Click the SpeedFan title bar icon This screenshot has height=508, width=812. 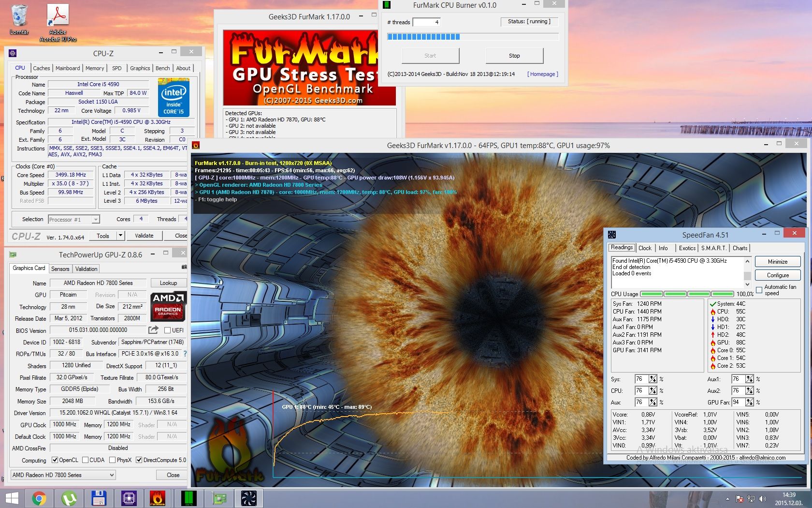point(612,235)
